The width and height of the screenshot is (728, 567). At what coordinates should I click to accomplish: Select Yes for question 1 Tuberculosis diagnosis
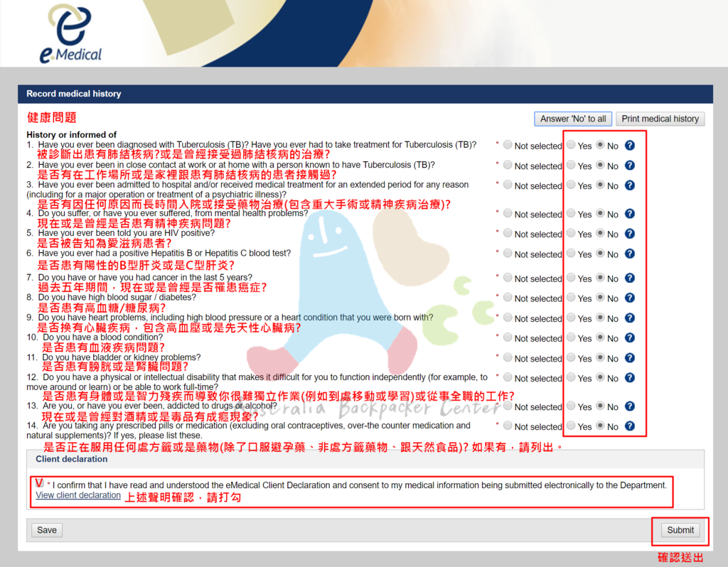(x=571, y=145)
